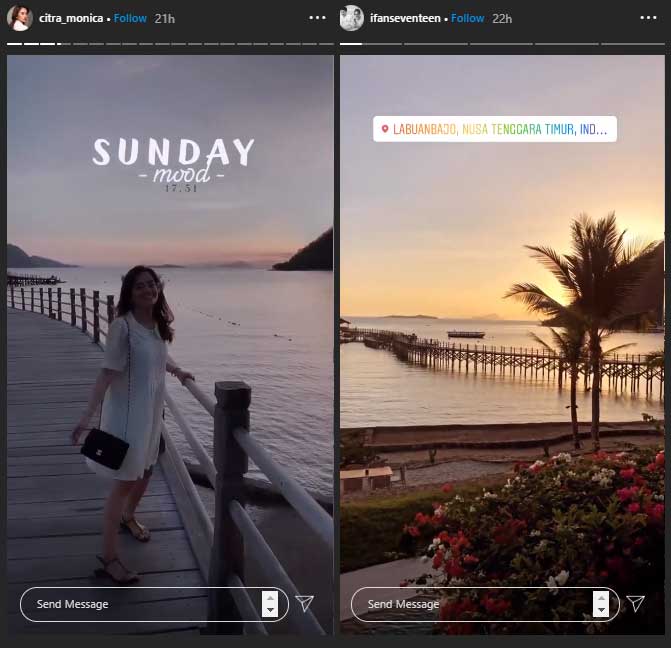Click down arrow in citra_monica's message box
Screen dimensions: 671x648
[269, 610]
